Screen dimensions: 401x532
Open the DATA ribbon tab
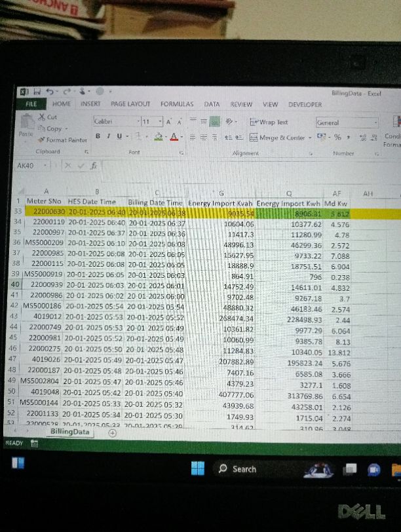212,104
